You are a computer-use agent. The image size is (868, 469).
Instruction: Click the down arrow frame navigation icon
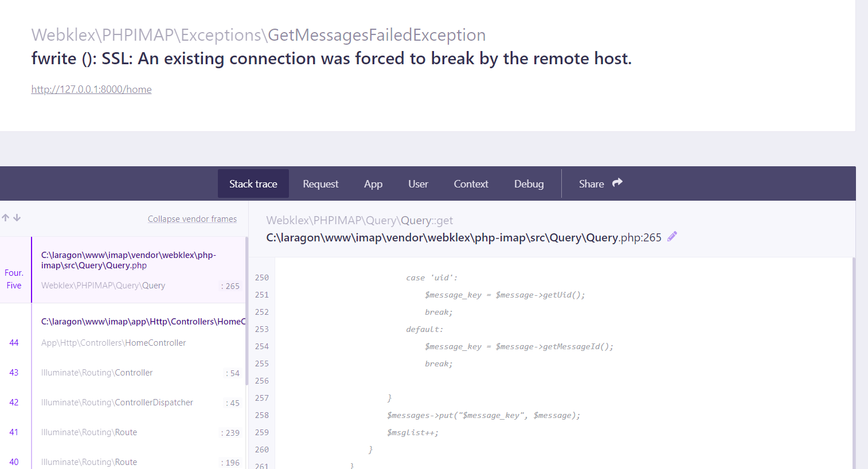click(x=17, y=218)
